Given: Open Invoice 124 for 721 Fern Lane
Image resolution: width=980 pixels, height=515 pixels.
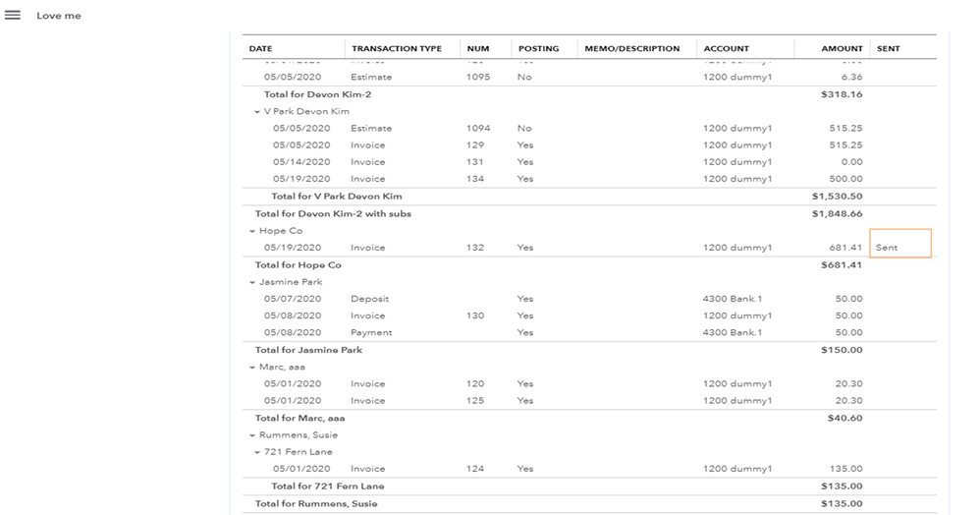Looking at the screenshot, I should 367,469.
